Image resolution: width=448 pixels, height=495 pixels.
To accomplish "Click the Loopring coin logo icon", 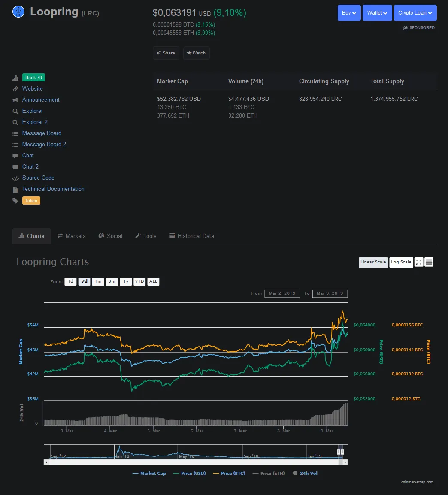I will click(18, 12).
